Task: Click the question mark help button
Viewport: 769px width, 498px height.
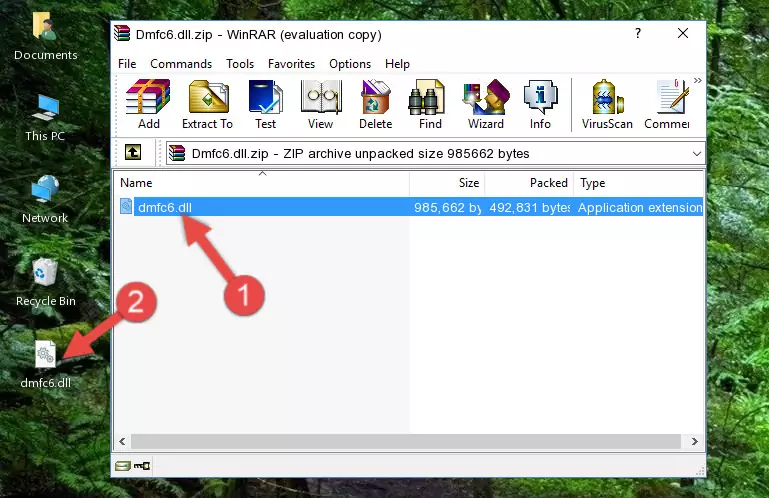Action: pyautogui.click(x=638, y=33)
